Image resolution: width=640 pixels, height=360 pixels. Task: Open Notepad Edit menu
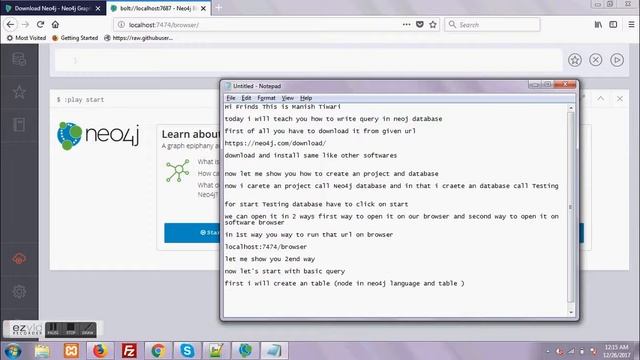coord(246,98)
